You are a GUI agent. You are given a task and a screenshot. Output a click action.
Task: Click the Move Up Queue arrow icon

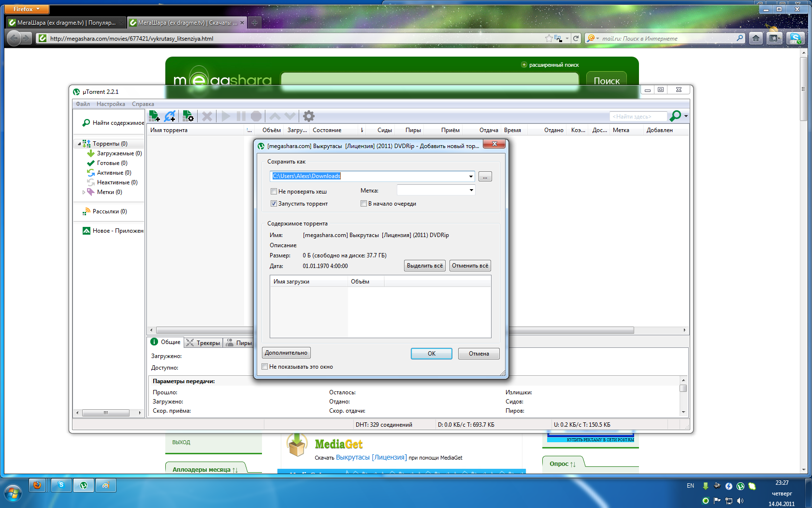pyautogui.click(x=275, y=116)
